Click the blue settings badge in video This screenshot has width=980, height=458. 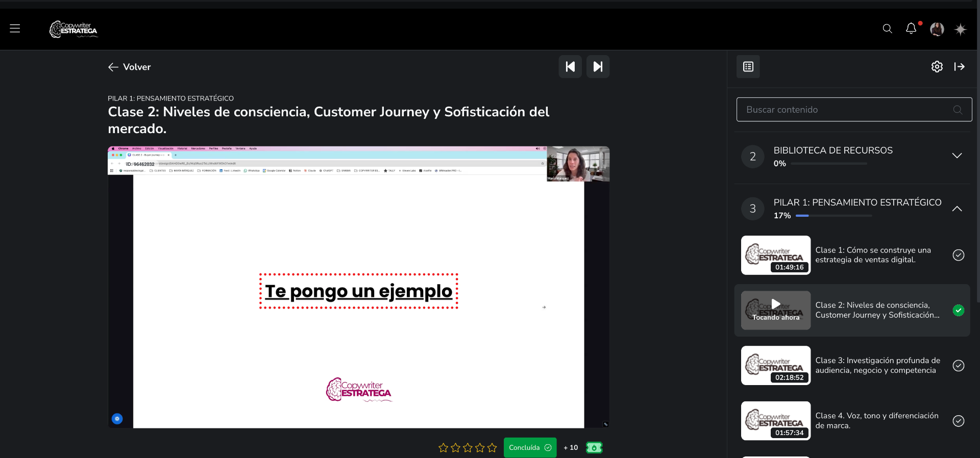[x=117, y=419]
